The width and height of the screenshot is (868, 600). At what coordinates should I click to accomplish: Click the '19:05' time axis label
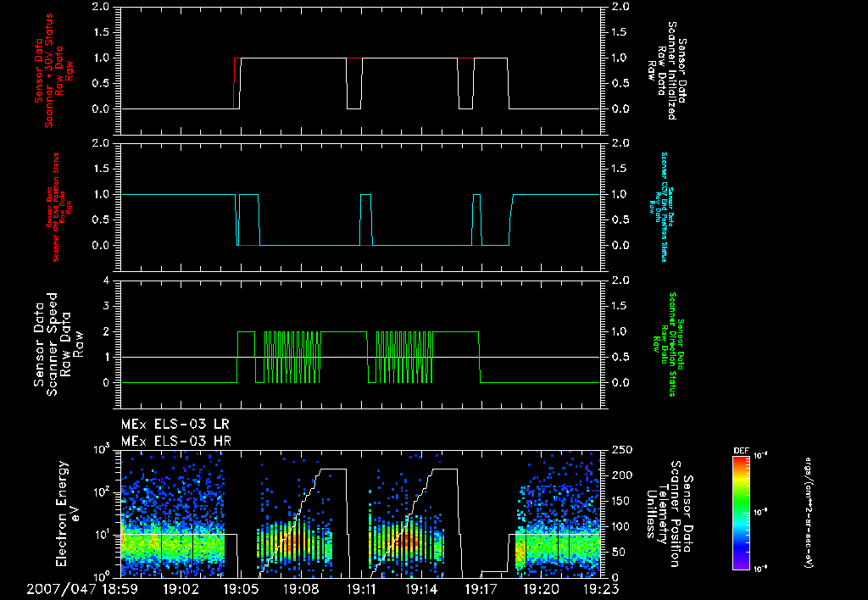[x=240, y=590]
